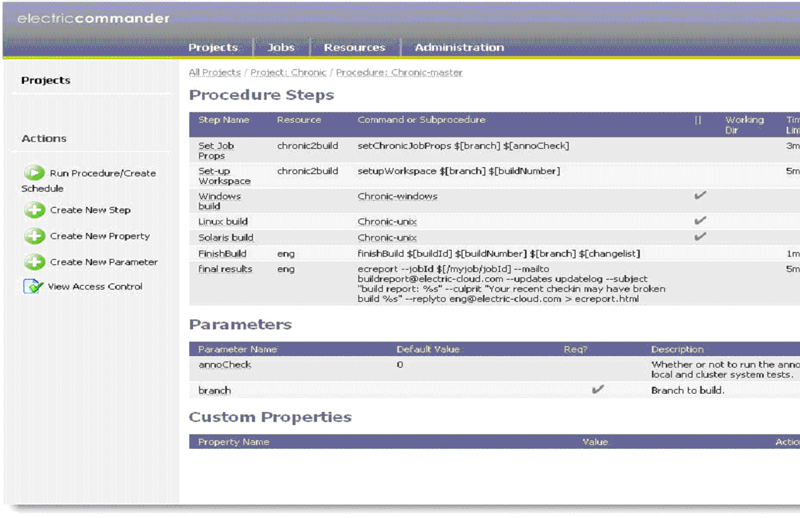The width and height of the screenshot is (800, 518).
Task: Click the setupWorkspace command text
Action: point(459,171)
